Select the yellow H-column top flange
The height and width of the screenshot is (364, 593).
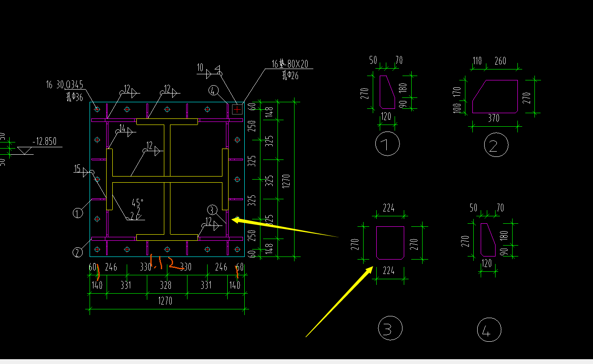pos(167,121)
